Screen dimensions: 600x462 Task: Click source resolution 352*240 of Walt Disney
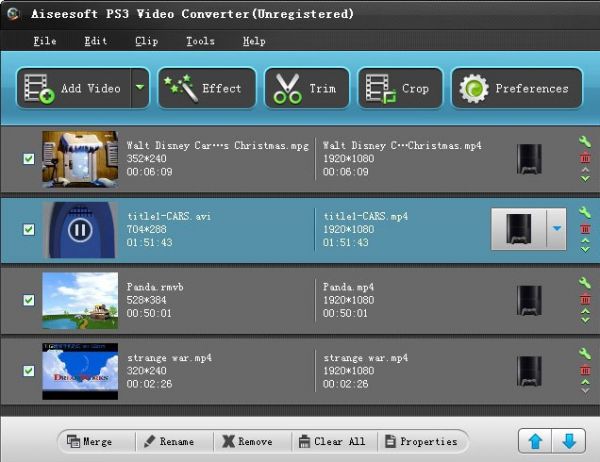146,158
